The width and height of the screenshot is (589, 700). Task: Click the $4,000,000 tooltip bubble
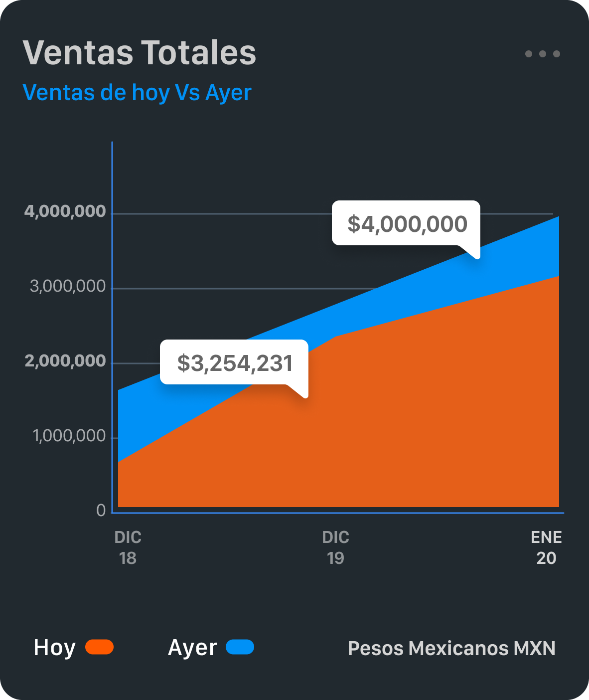click(407, 223)
